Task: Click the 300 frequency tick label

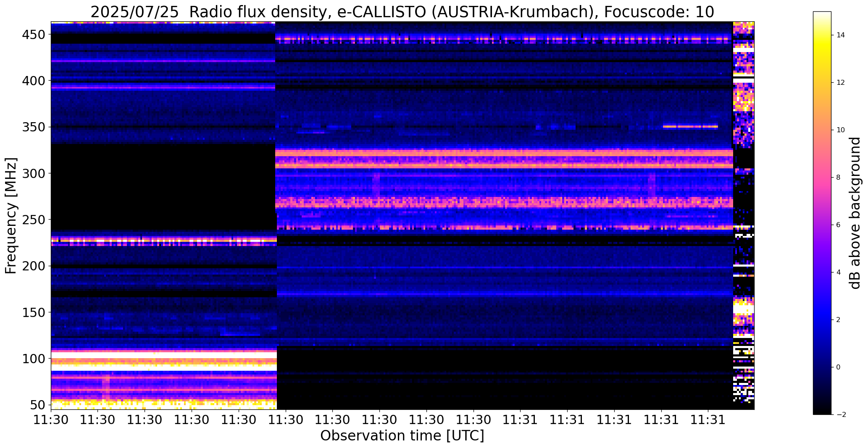Action: coord(33,173)
